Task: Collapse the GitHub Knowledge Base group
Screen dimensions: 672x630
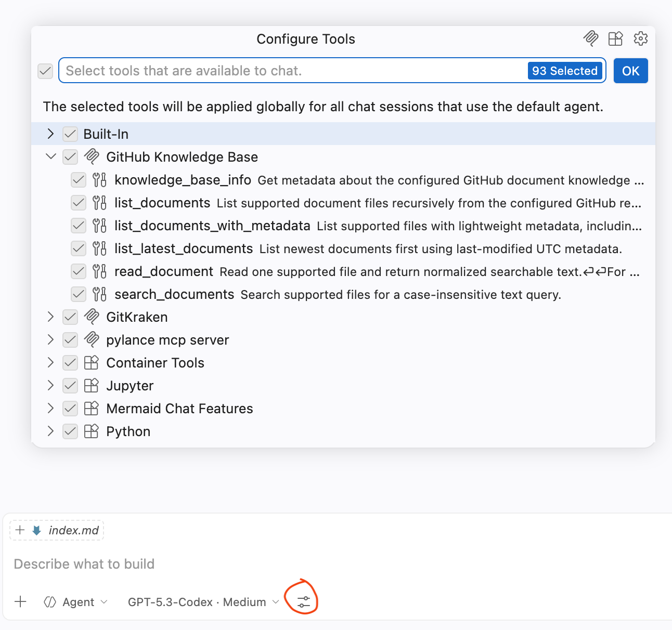Action: tap(50, 157)
